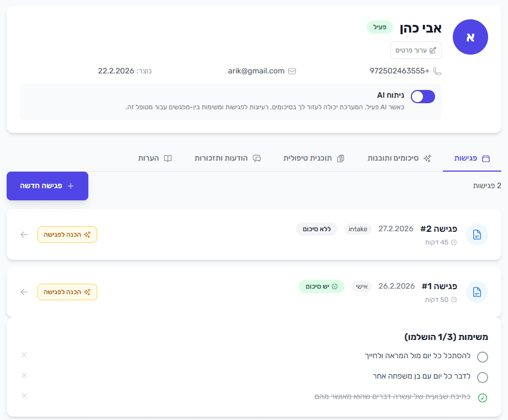
Task: Click the ערוך פרטים button
Action: (416, 50)
